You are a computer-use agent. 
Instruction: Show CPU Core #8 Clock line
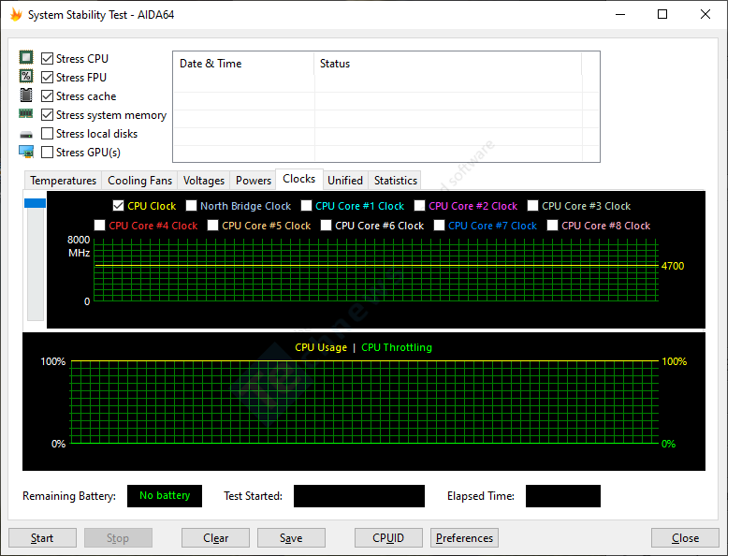pos(553,226)
